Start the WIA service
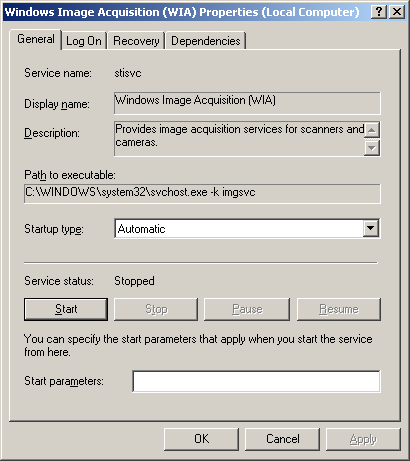 (66, 309)
